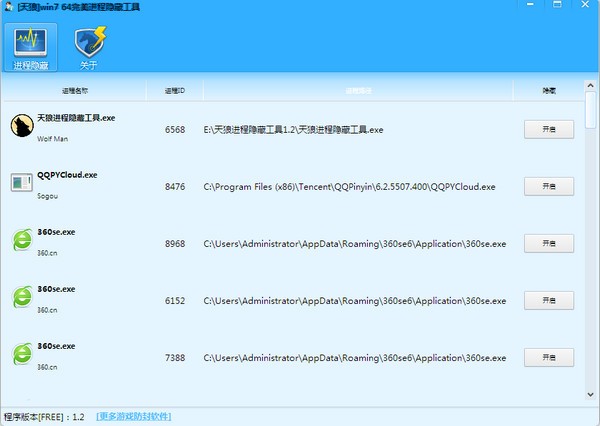Image resolution: width=600 pixels, height=426 pixels.
Task: Sort by process ID column header
Action: tap(175, 91)
